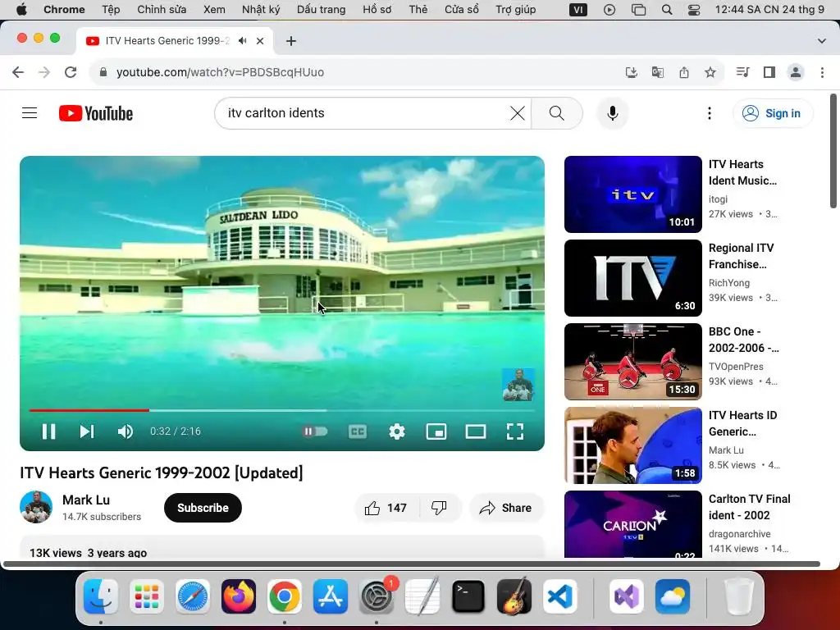Viewport: 840px width, 630px height.
Task: Open Chrome three-dot menu
Action: pyautogui.click(x=822, y=72)
